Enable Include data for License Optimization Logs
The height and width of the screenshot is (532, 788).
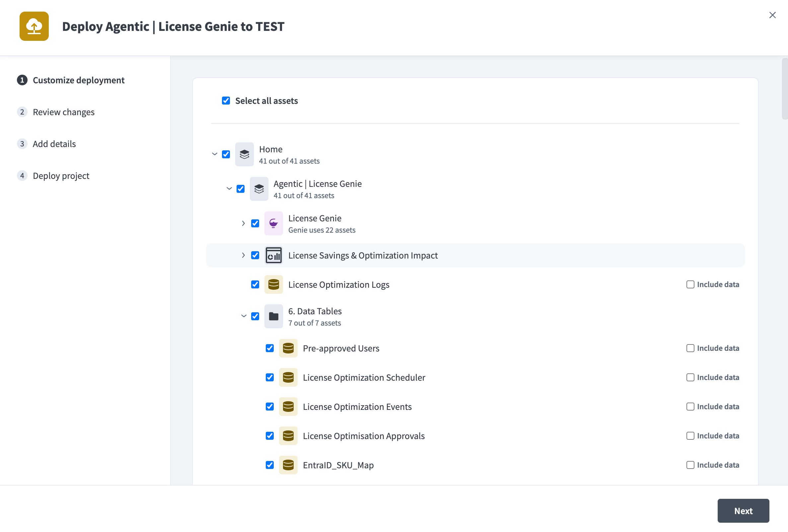(690, 284)
